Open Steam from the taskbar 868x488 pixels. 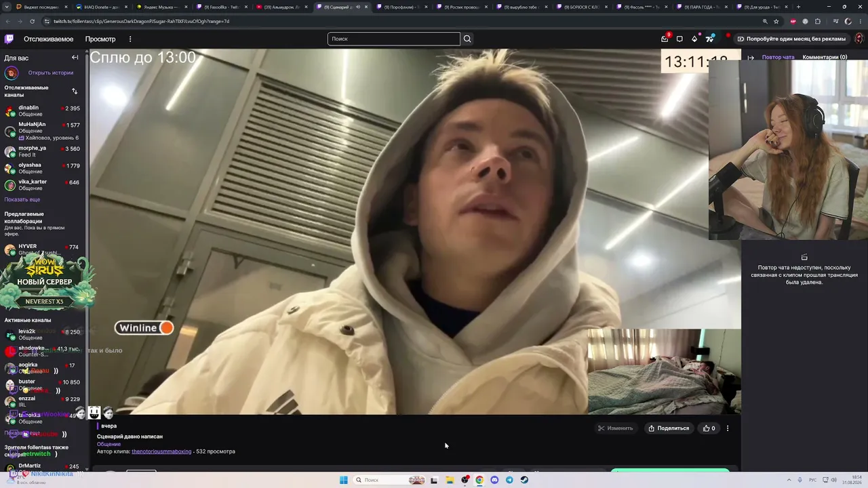(524, 480)
